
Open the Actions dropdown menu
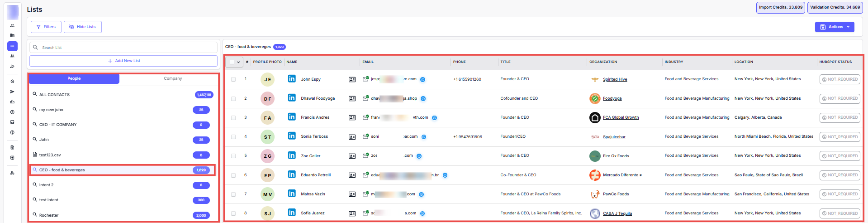click(x=834, y=27)
